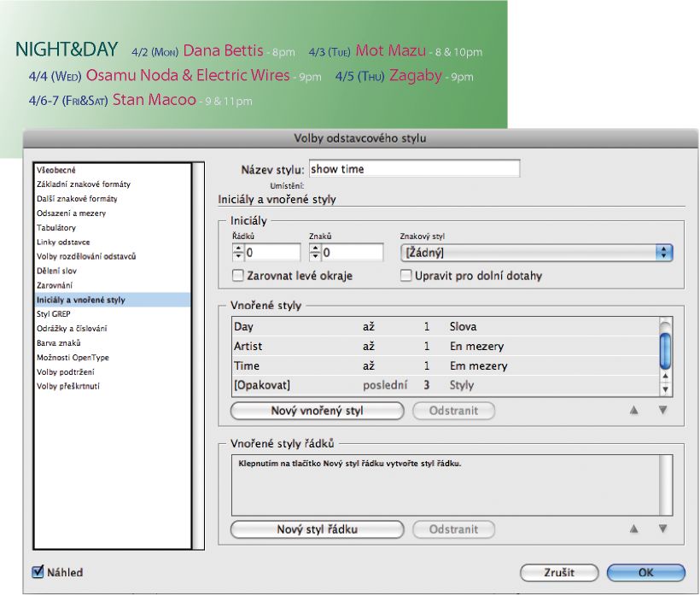Click the move-up arrow for nested styles
Screen dimensions: 700x596
click(633, 411)
